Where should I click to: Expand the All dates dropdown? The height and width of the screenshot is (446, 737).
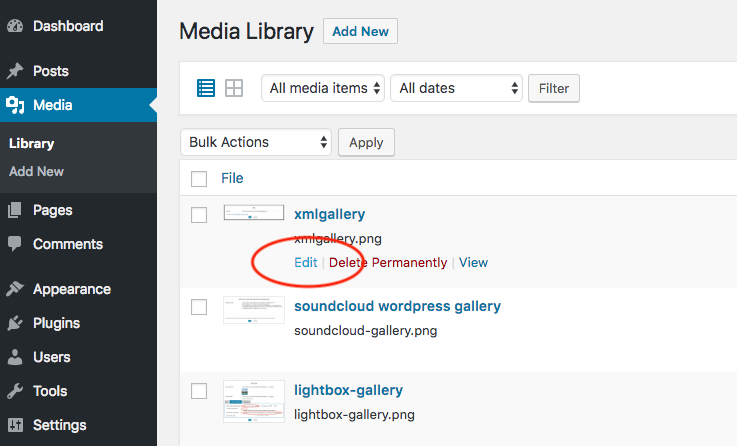coord(456,88)
